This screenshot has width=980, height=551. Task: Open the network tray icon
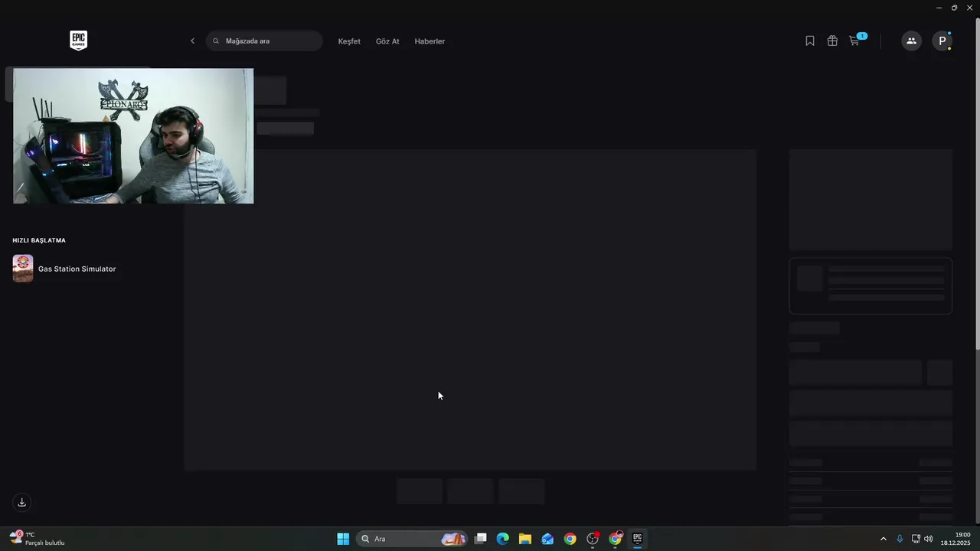(x=916, y=539)
